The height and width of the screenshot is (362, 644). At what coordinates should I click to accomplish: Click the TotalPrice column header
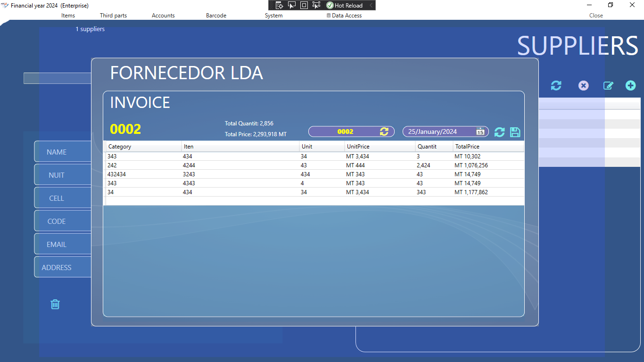tap(488, 147)
